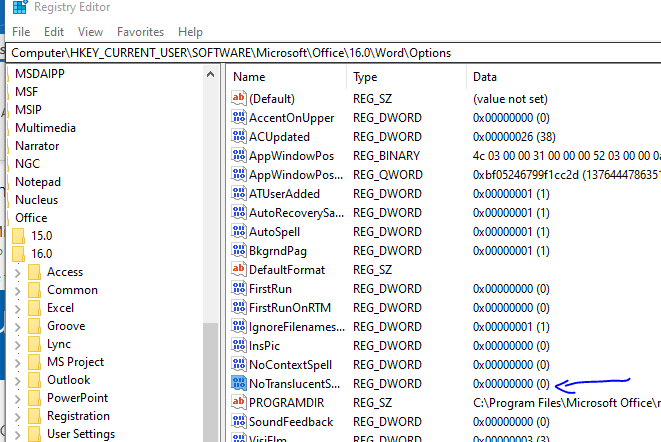Click the SoundFeedback value icon
The width and height of the screenshot is (661, 442).
(239, 421)
